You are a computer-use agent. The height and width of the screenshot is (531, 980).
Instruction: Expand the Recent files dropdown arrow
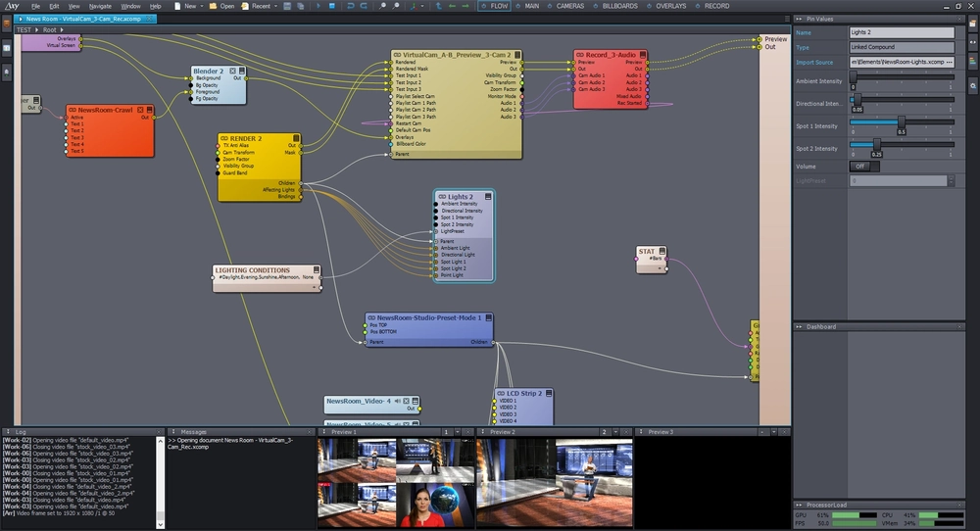(x=275, y=6)
